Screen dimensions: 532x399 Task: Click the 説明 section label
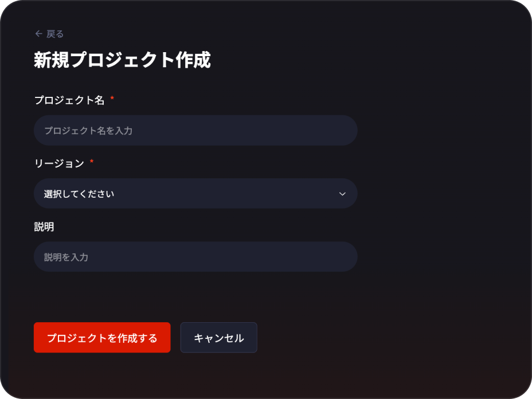point(44,227)
